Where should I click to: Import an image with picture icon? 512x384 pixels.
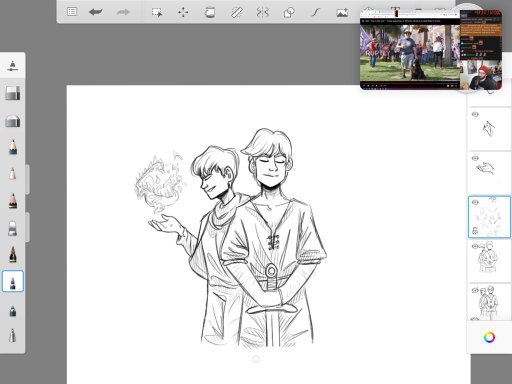click(x=342, y=13)
